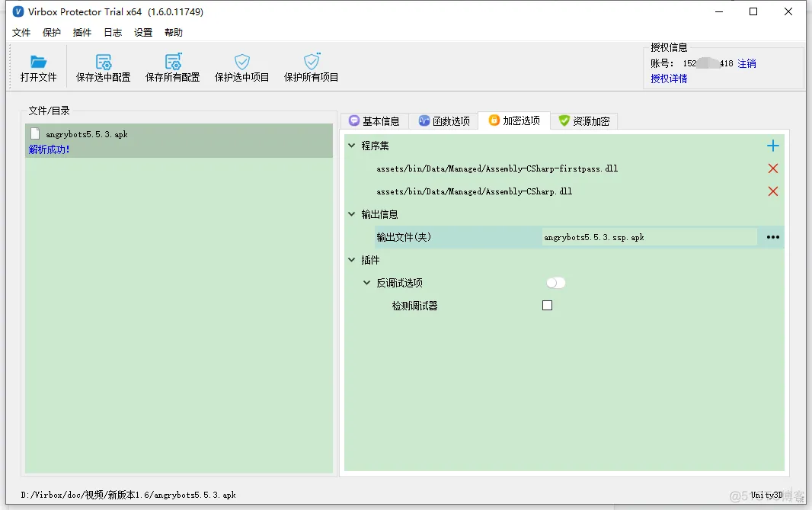
Task: Click the 注销 logout link
Action: (x=746, y=63)
